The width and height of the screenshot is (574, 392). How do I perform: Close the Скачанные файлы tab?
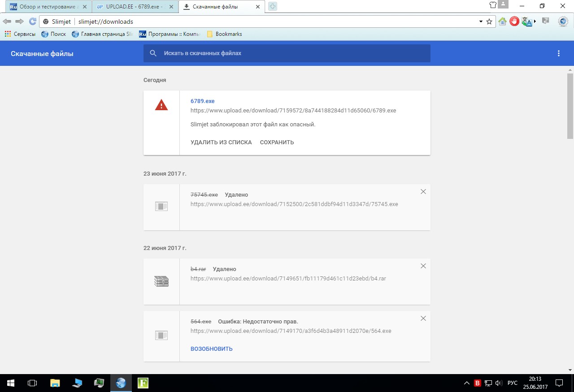(x=257, y=7)
